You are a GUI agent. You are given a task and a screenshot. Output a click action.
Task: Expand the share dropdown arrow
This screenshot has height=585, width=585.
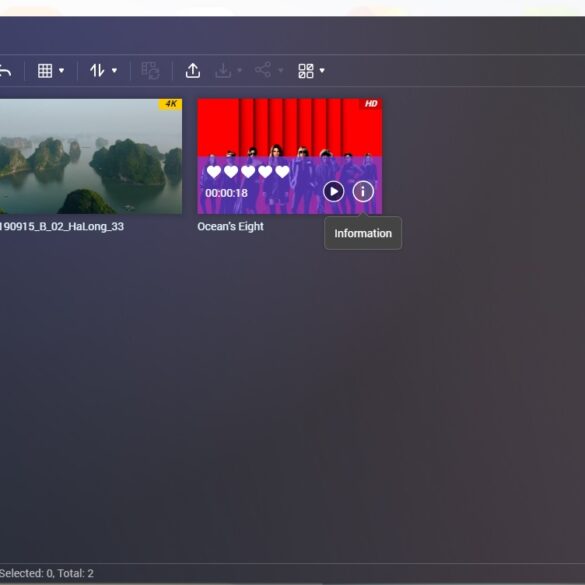click(281, 70)
